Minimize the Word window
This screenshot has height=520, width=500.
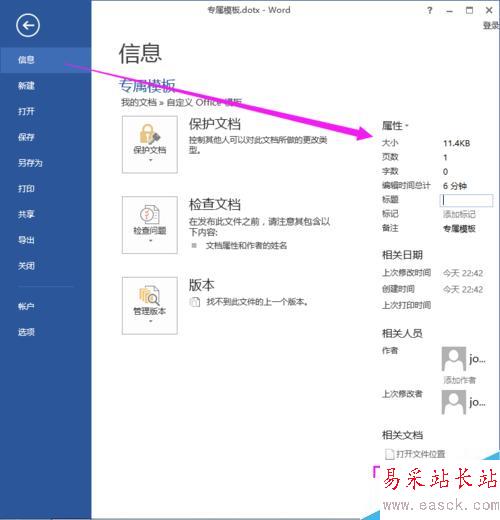[x=449, y=11]
